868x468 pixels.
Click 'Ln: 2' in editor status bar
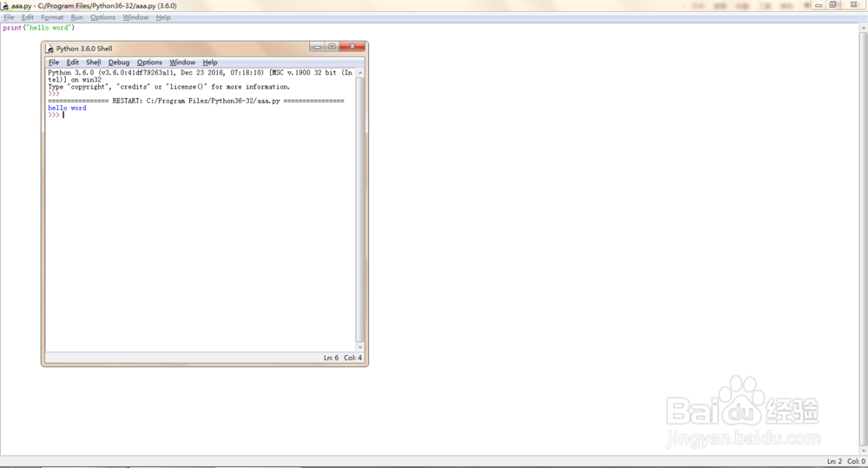(x=834, y=461)
